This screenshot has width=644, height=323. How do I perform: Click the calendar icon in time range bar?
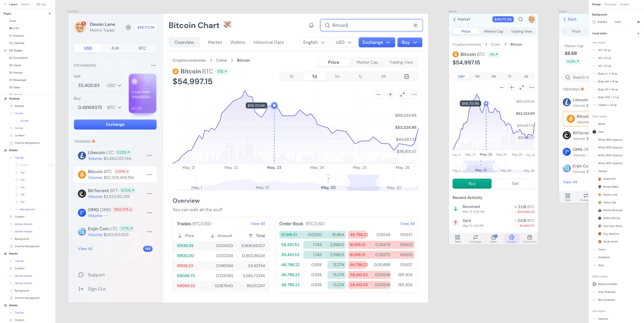407,76
